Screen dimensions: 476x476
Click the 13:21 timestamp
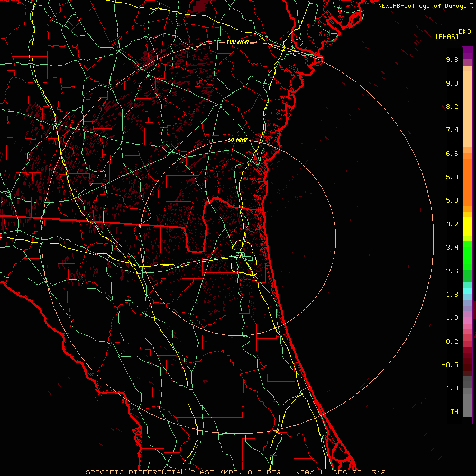click(378, 472)
